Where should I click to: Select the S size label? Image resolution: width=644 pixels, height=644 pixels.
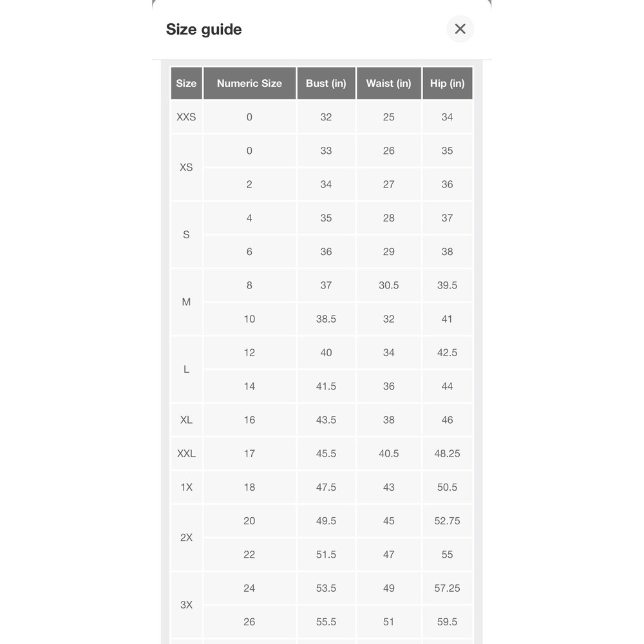pyautogui.click(x=186, y=234)
